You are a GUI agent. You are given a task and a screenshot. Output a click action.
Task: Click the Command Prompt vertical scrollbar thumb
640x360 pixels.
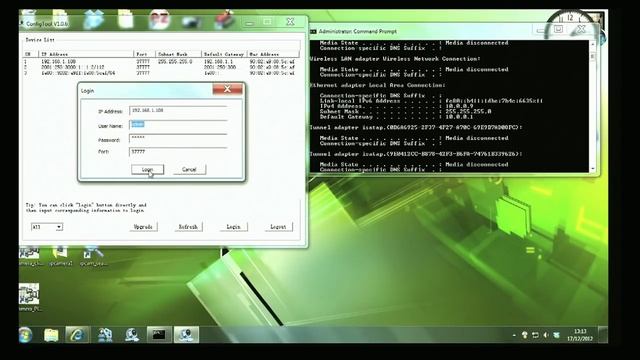[593, 56]
